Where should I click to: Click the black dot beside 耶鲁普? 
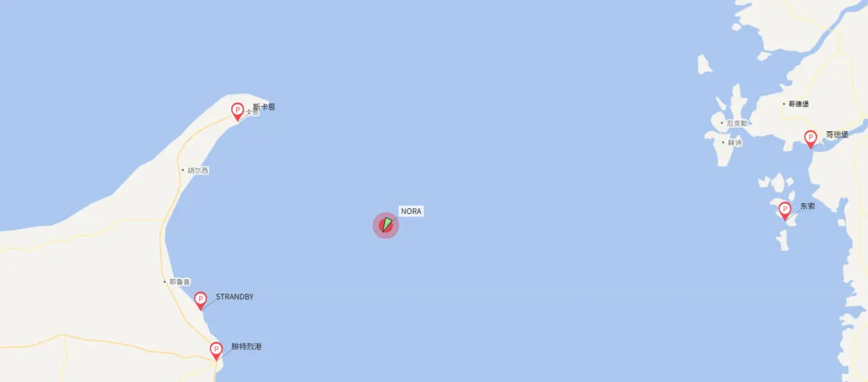(165, 281)
